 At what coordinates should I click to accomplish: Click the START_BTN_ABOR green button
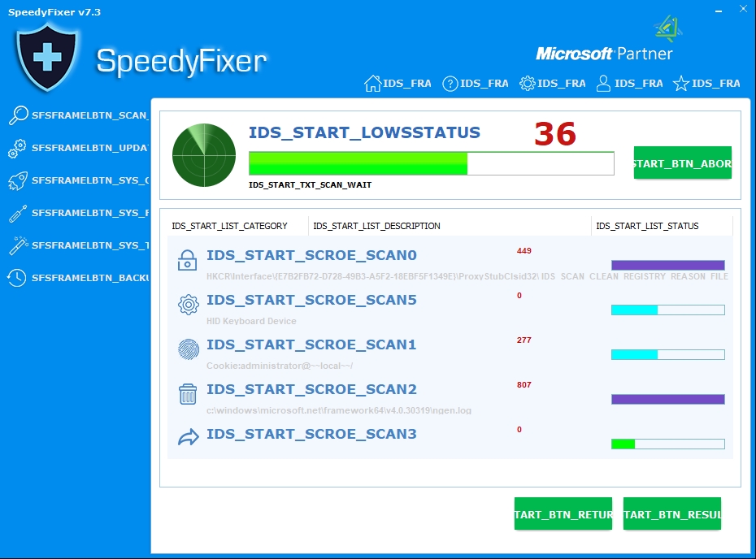point(682,162)
